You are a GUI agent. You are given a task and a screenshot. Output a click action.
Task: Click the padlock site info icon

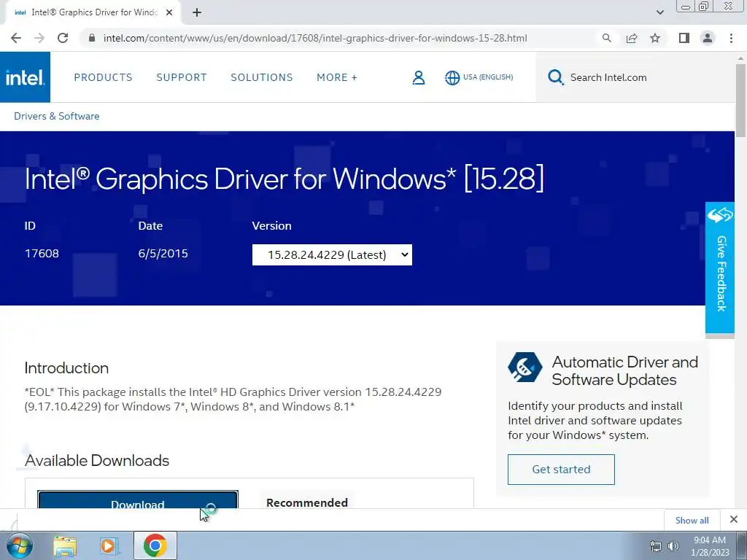pos(92,38)
